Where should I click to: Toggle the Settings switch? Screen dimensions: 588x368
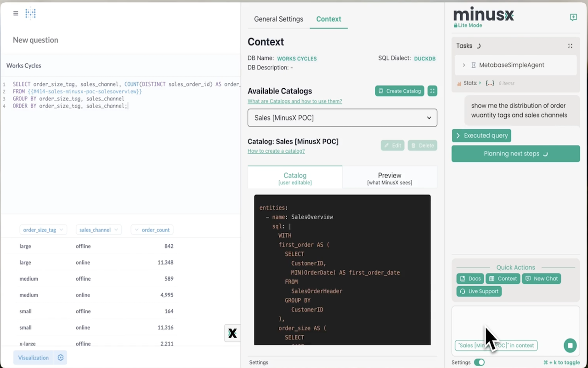[479, 362]
